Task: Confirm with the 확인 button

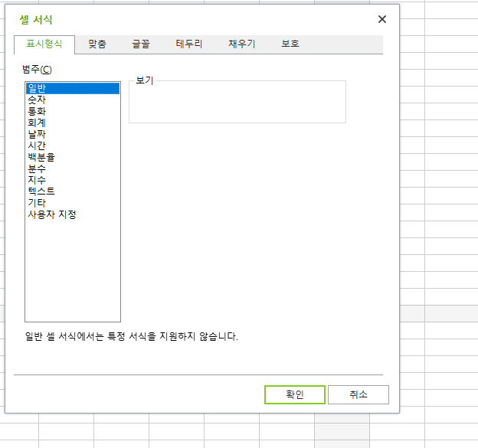Action: 295,394
